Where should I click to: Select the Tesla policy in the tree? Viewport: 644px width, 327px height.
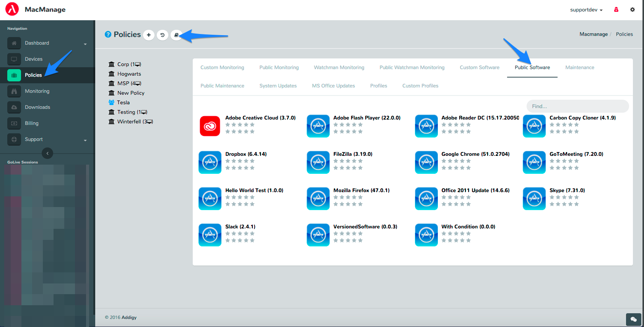(x=123, y=102)
